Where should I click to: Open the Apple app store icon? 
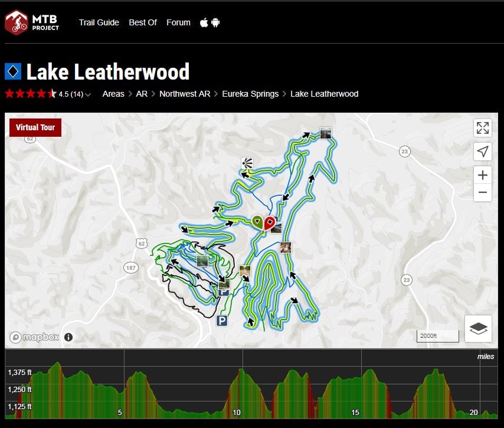click(x=204, y=22)
